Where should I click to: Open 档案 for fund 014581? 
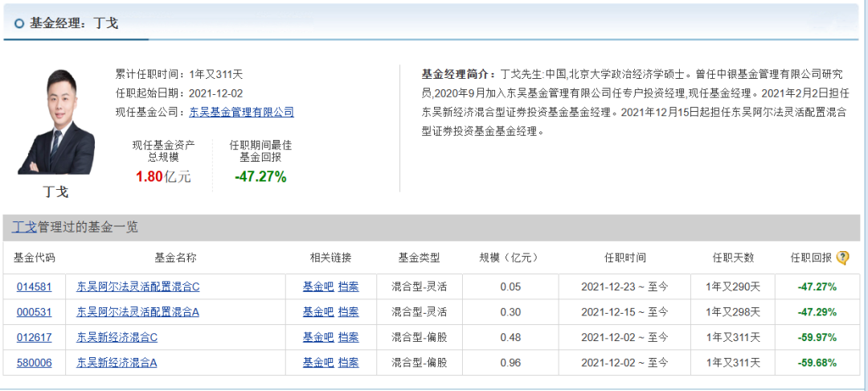click(348, 286)
